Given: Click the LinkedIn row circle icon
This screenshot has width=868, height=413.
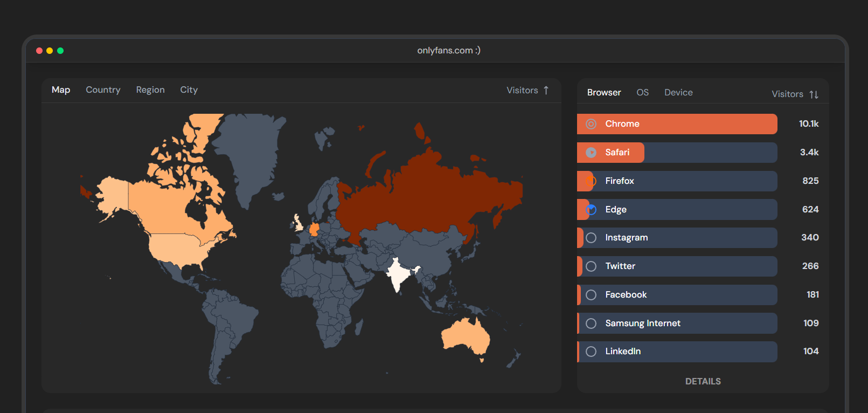Looking at the screenshot, I should coord(591,352).
